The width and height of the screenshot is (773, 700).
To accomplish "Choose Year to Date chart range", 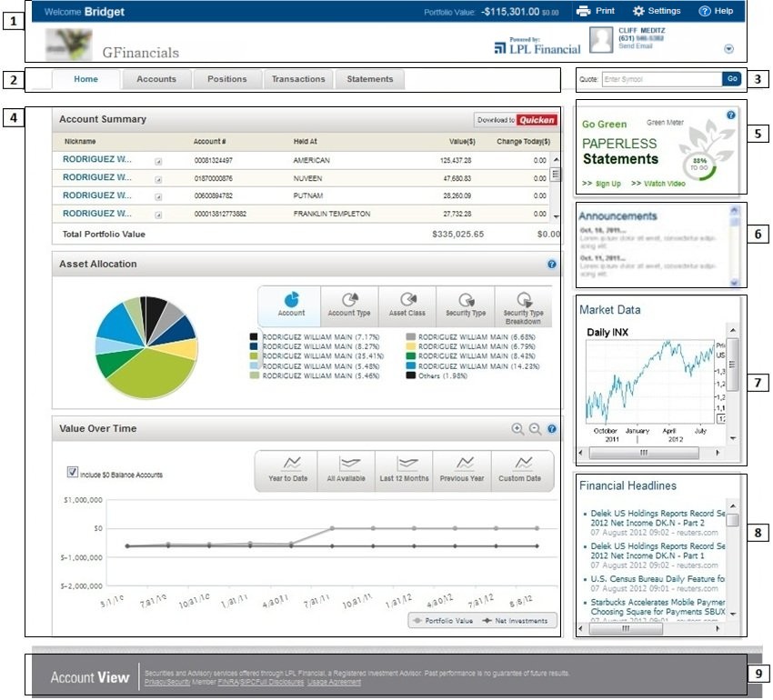I will [x=287, y=470].
